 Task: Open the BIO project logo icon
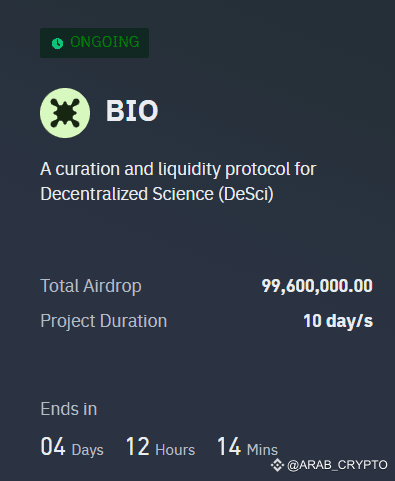[x=65, y=113]
